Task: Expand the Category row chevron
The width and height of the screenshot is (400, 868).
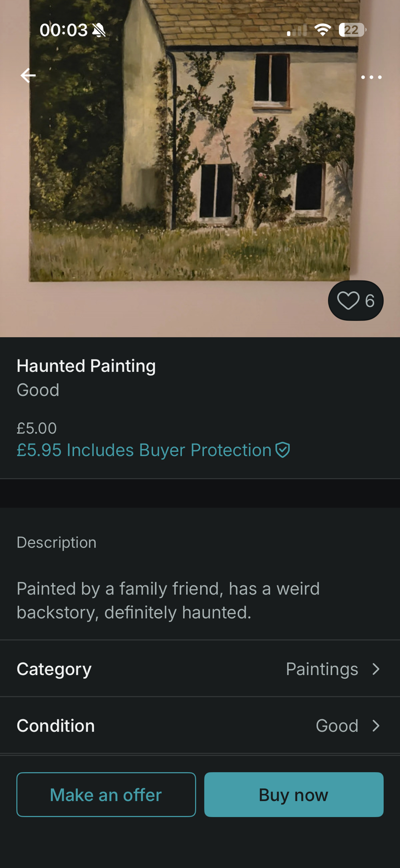Action: [x=376, y=669]
